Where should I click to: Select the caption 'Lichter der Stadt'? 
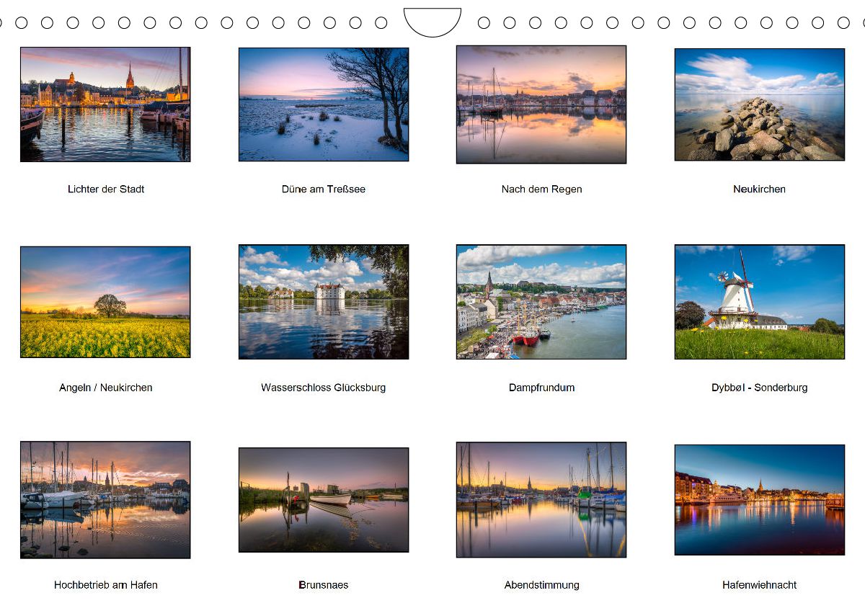106,189
